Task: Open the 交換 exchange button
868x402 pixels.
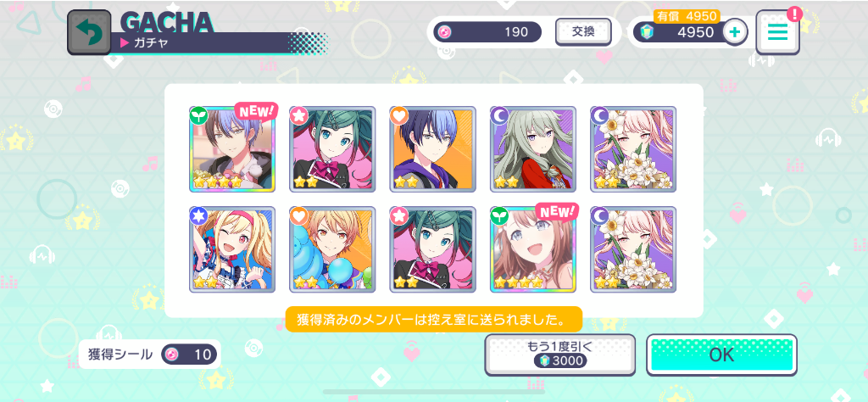Action: [583, 32]
